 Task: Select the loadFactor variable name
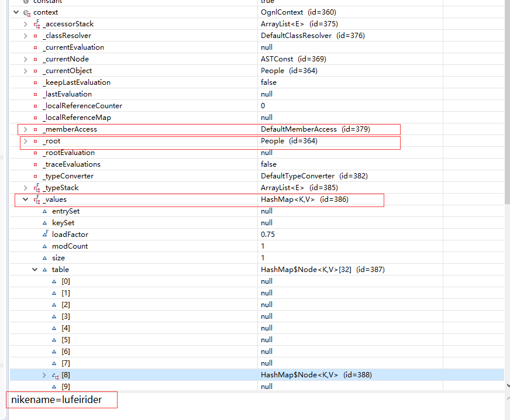[70, 235]
